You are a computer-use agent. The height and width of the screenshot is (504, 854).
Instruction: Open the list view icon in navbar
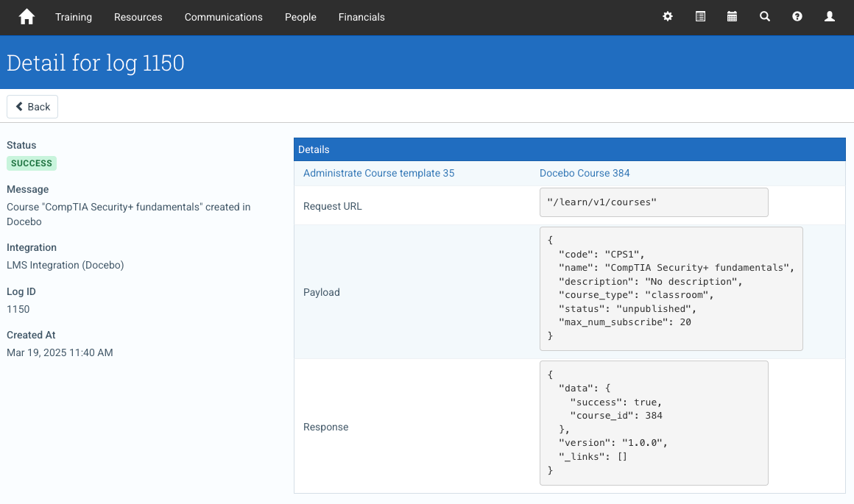tap(700, 17)
